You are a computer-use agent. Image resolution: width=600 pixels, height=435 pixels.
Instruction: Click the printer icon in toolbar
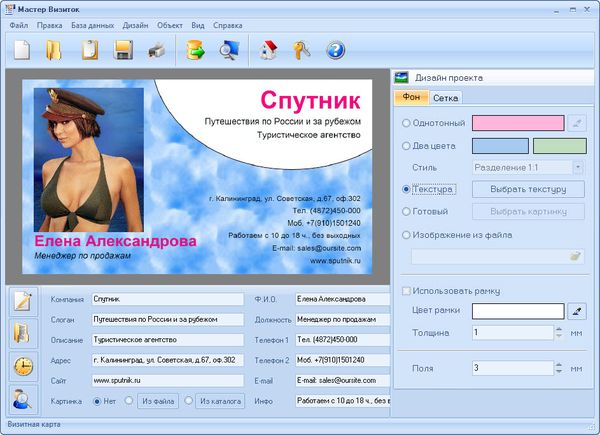[157, 49]
